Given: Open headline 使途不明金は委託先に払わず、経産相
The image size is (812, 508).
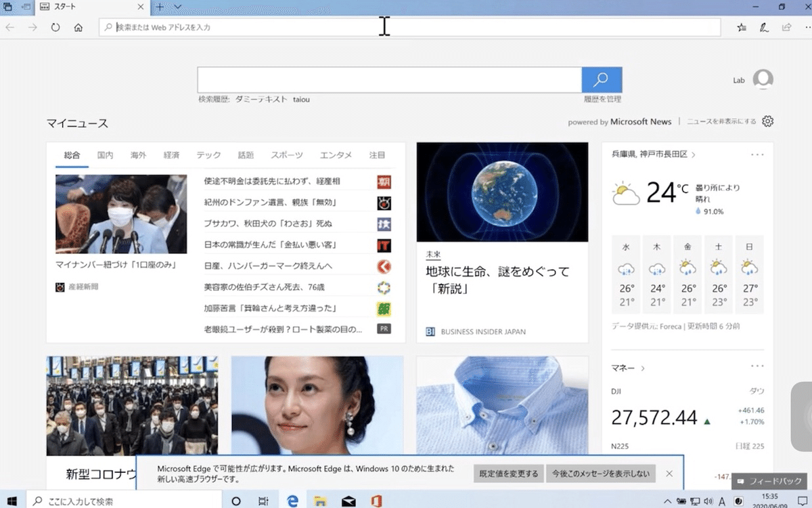Looking at the screenshot, I should (272, 182).
